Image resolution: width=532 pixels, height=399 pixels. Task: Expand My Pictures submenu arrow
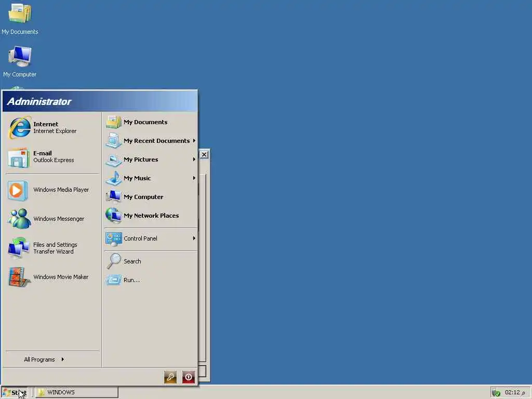(x=194, y=159)
